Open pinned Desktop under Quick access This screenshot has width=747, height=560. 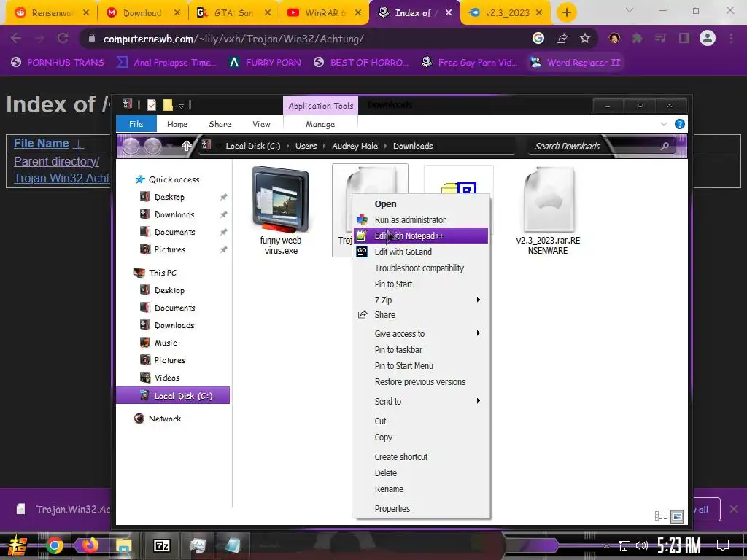[169, 197]
